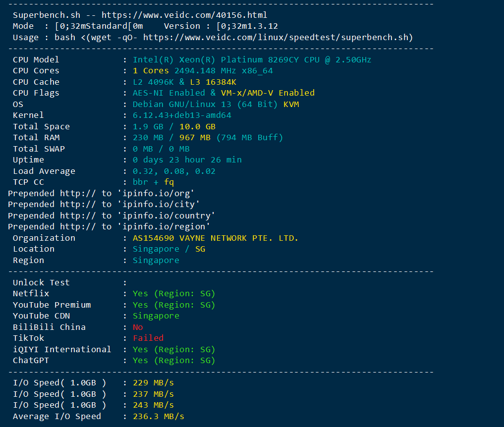504x427 pixels.
Task: Click the https://www.veidc.com/40156.html URL
Action: pyautogui.click(x=184, y=15)
